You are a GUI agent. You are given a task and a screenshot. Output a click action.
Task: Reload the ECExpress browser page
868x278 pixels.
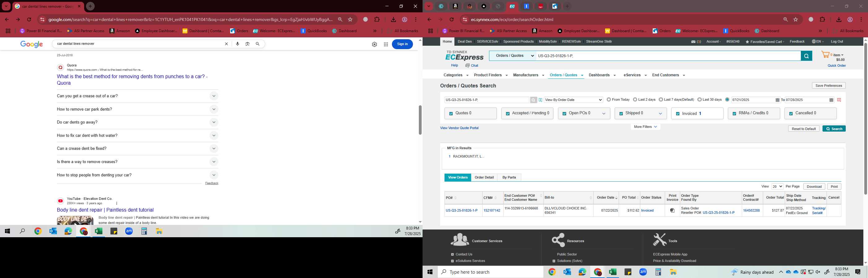coord(452,19)
